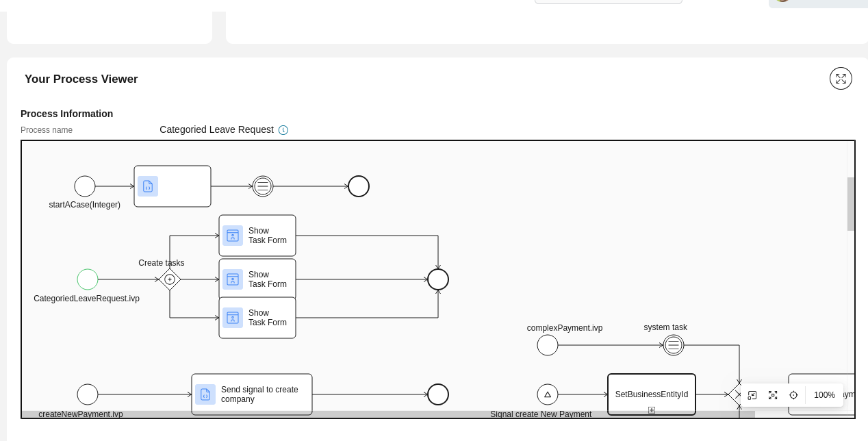Select the CategoriedLeaveRequest.ivp start event
868x441 pixels.
[88, 279]
